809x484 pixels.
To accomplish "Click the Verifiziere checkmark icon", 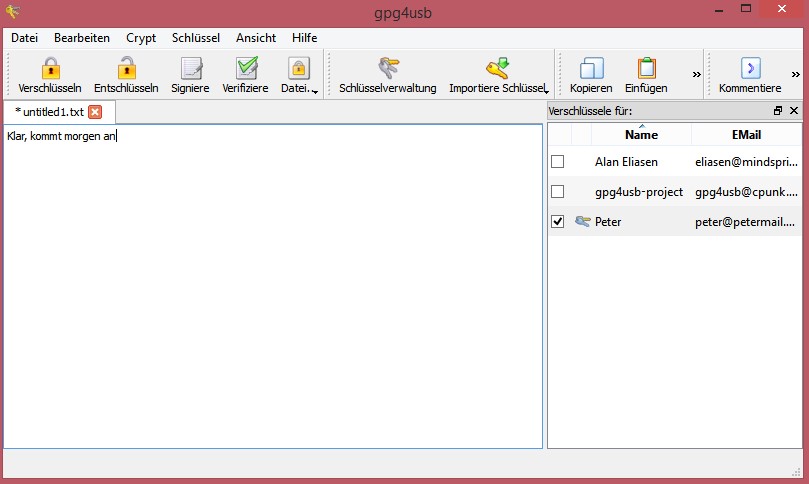I will (245, 68).
